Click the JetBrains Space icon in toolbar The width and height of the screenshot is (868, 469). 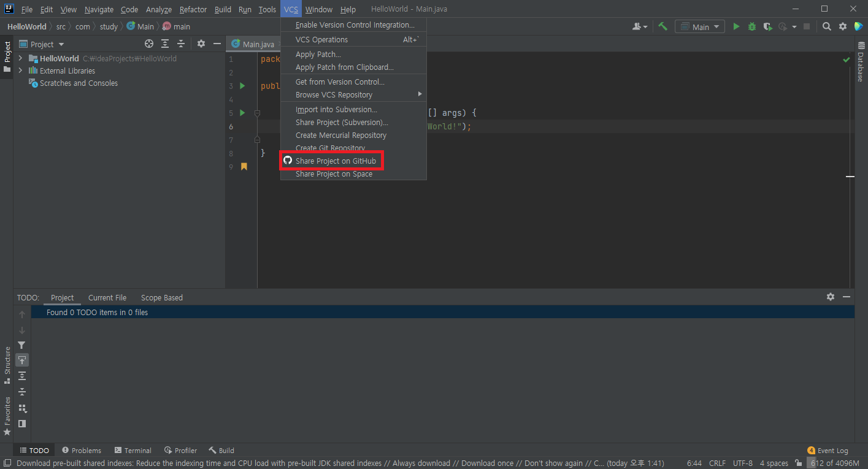(858, 26)
